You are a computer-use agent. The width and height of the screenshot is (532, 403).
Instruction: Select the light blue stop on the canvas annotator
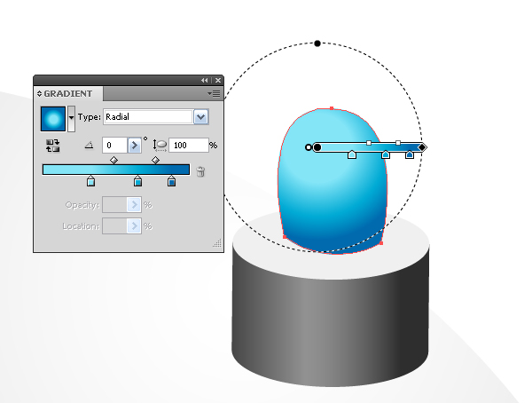(x=352, y=154)
